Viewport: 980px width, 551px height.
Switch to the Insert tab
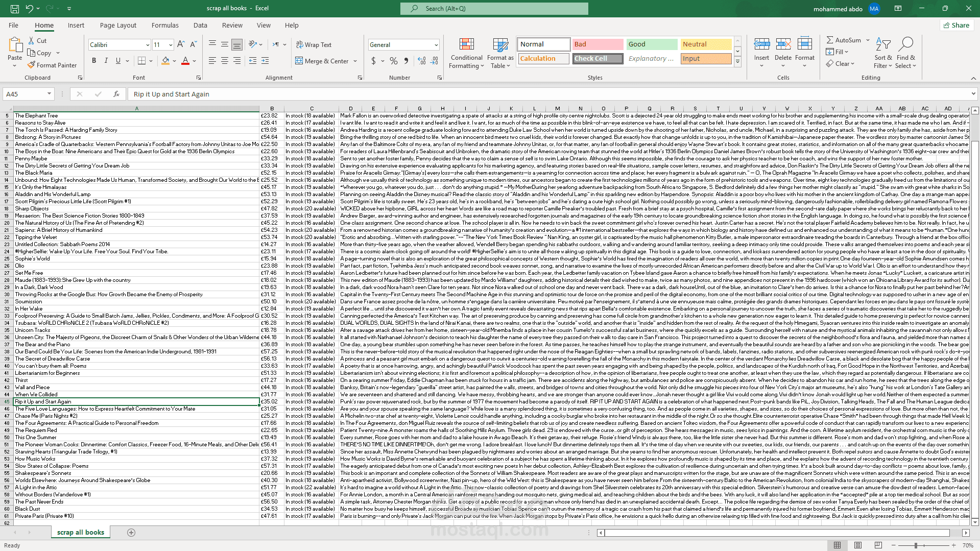pos(76,25)
